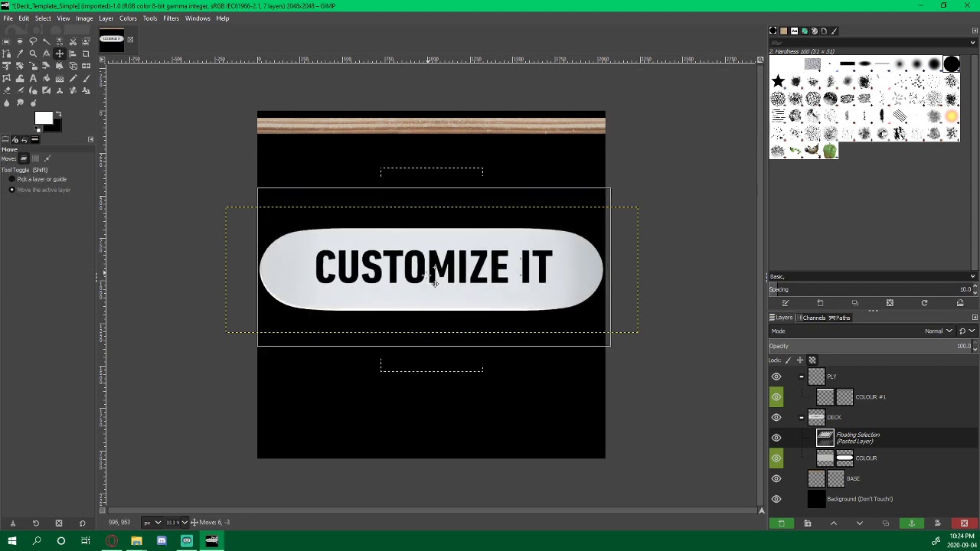Anchor the floating layer
This screenshot has width=980, height=551.
click(911, 523)
